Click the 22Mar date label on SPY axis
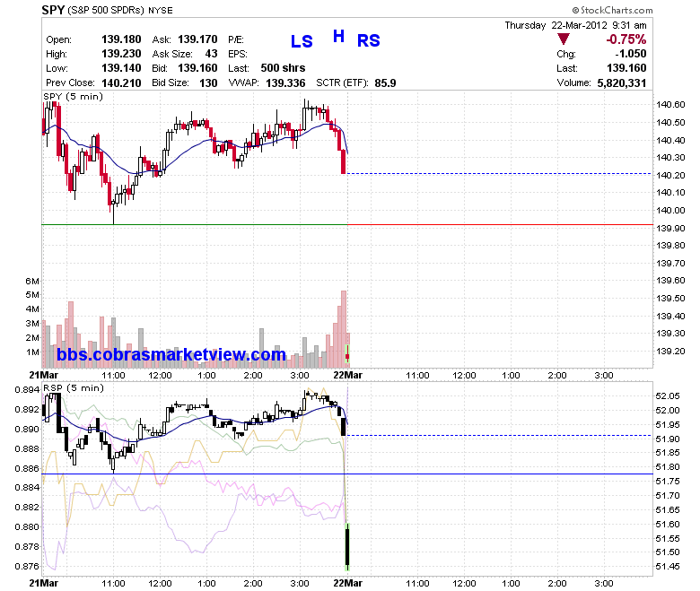Image resolution: width=700 pixels, height=591 pixels. click(348, 375)
